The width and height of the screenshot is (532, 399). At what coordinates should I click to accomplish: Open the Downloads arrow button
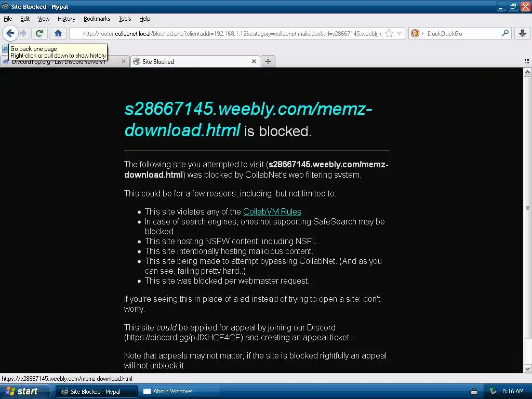pyautogui.click(x=523, y=33)
